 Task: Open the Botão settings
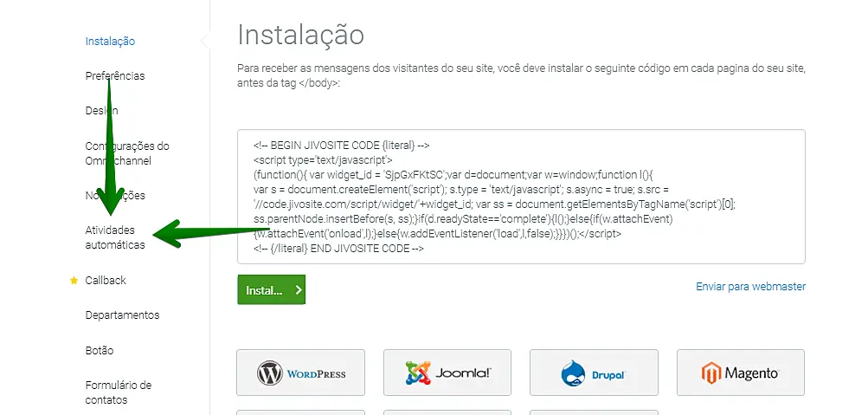(x=100, y=351)
